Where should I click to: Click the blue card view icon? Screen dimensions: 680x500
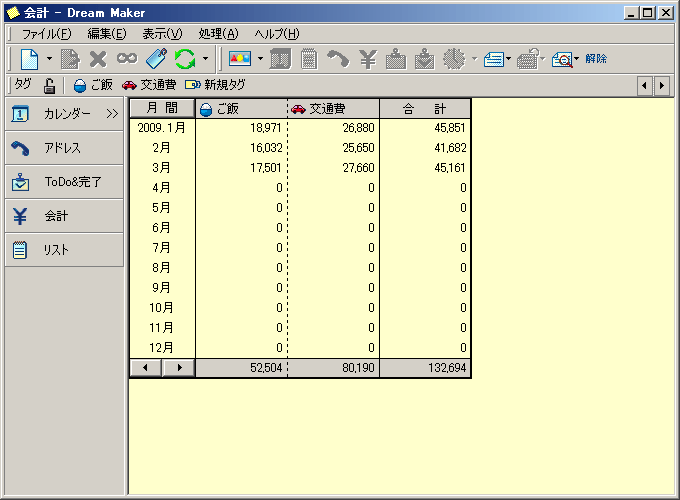494,59
